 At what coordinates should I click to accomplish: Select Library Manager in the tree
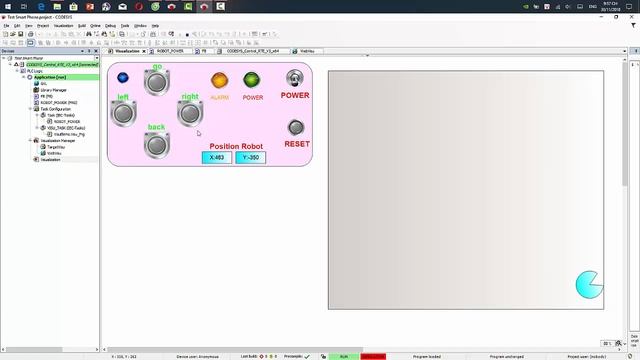53,90
